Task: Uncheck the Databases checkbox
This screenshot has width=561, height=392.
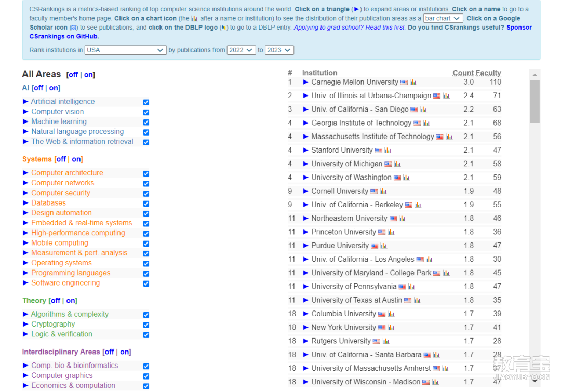Action: coord(146,204)
